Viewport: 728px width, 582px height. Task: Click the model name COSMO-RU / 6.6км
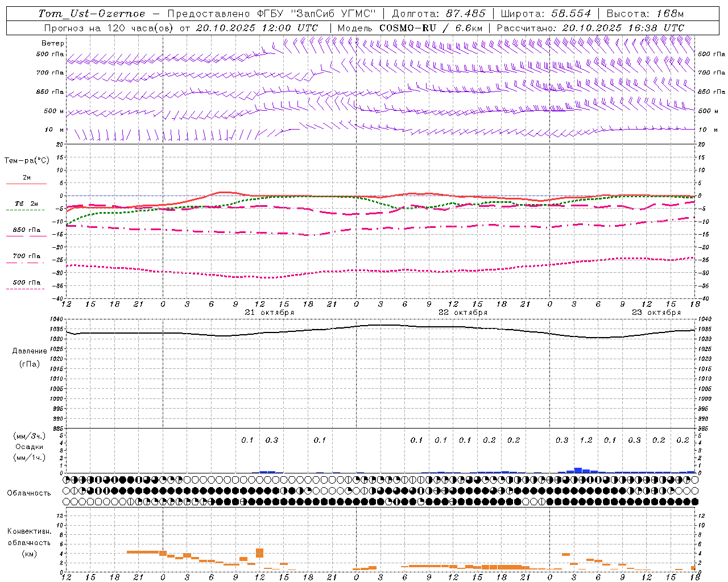pyautogui.click(x=431, y=28)
